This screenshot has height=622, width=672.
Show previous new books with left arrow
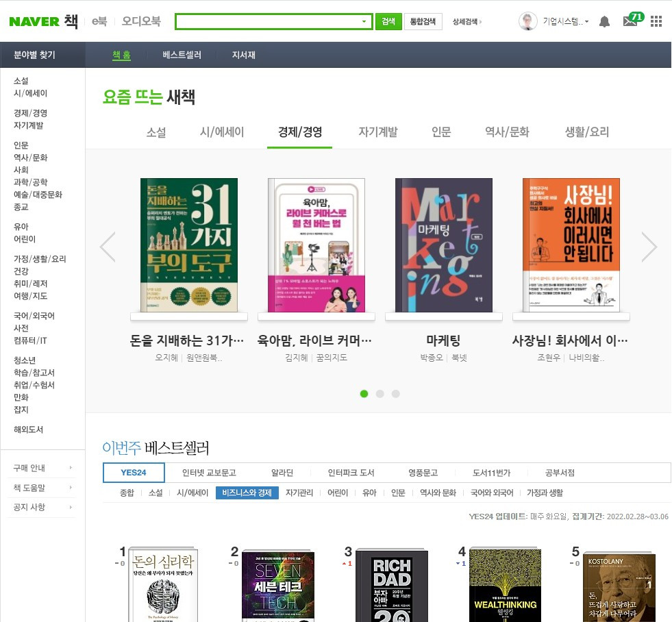tap(108, 247)
